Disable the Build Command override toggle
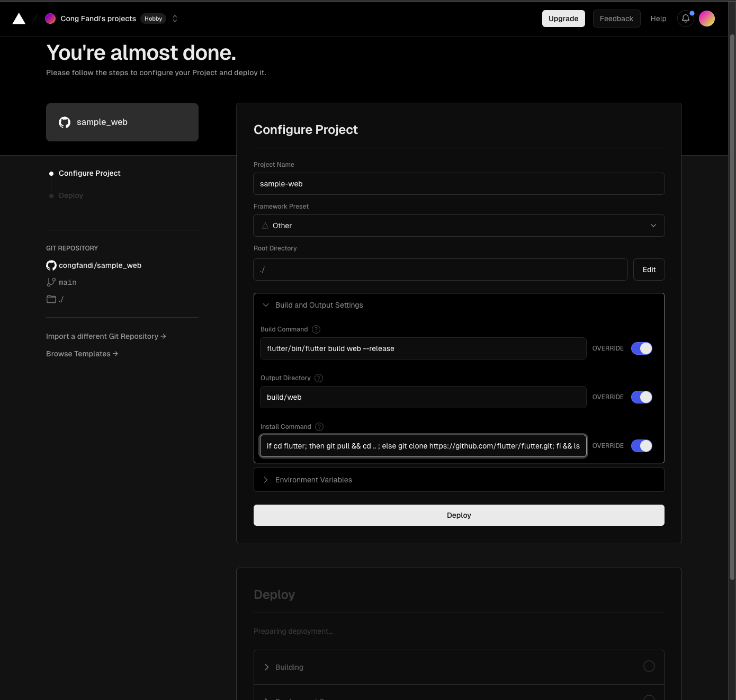The width and height of the screenshot is (736, 700). coord(641,348)
